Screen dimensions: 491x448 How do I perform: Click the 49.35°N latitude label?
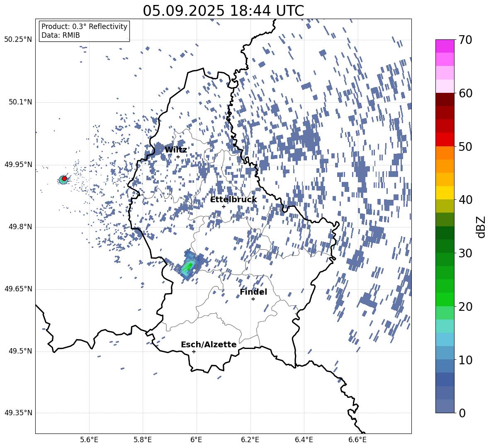[x=18, y=413]
